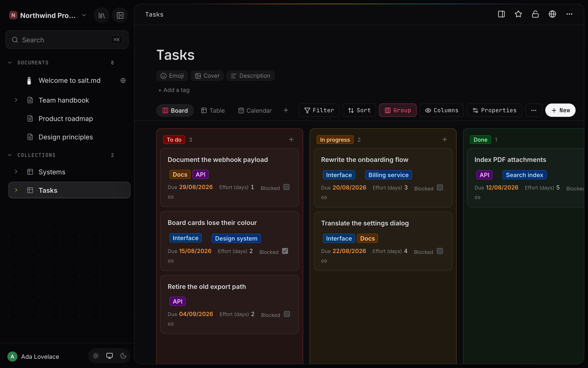Add a card to the To do column

pos(291,140)
